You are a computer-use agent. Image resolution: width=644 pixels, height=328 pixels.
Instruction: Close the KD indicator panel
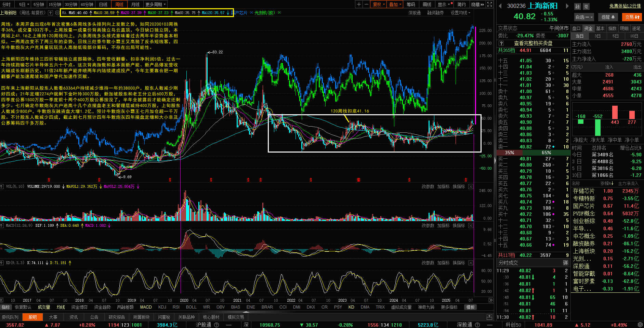471,263
